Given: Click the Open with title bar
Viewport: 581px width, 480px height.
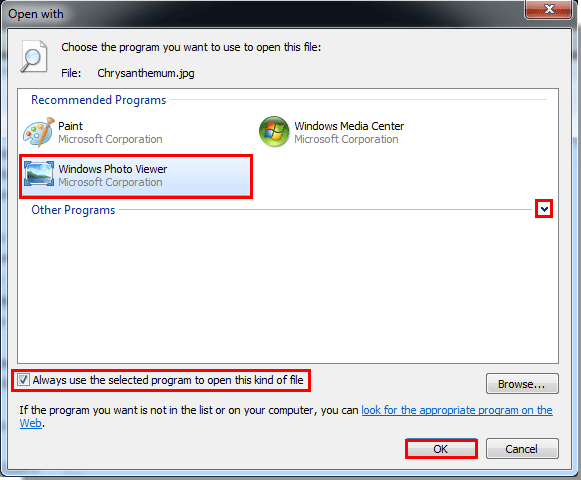Looking at the screenshot, I should [x=259, y=13].
